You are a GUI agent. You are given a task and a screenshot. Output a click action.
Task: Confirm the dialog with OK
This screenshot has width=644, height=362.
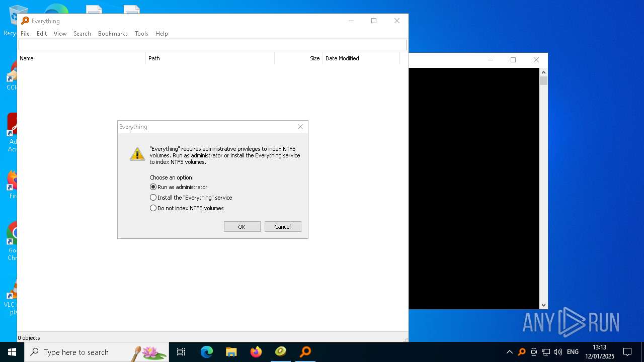pos(242,227)
